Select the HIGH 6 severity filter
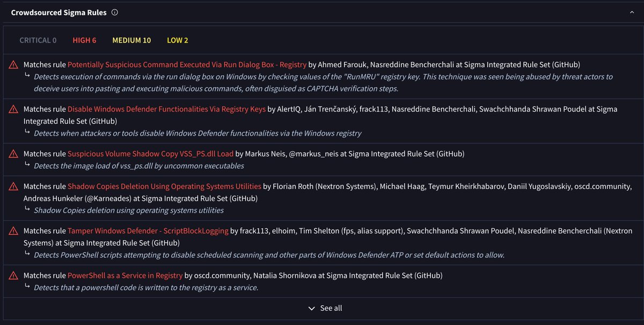The image size is (644, 325). (x=85, y=40)
